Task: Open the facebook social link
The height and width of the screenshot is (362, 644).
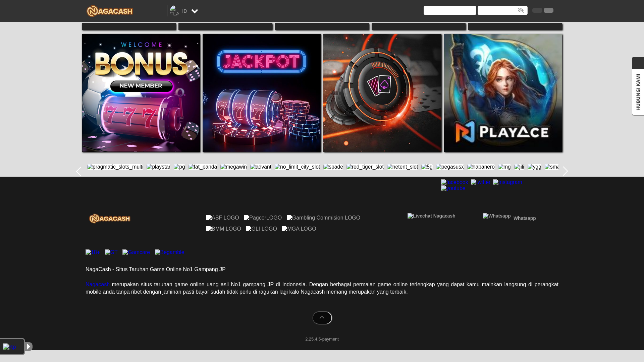Action: (x=454, y=182)
